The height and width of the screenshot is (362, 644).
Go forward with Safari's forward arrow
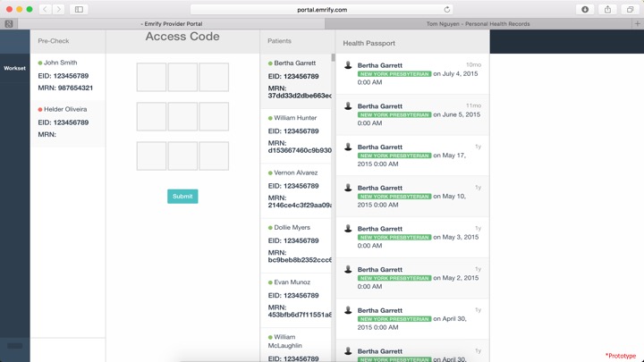[59, 9]
